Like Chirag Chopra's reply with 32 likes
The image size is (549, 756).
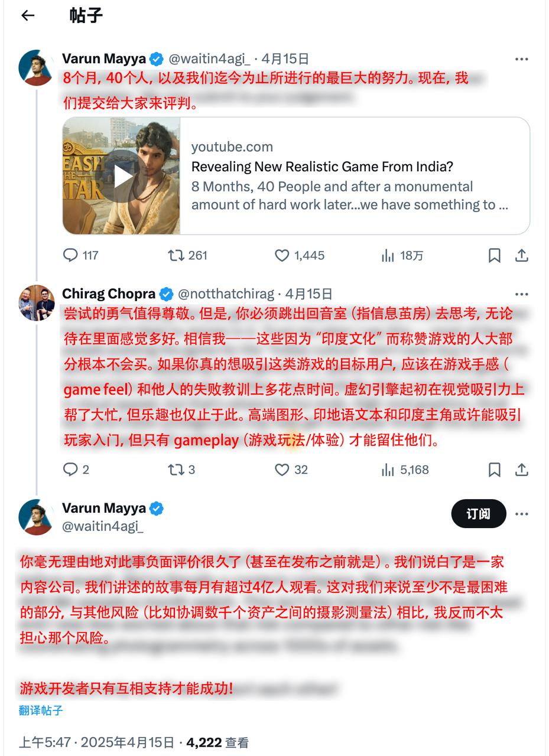[282, 470]
